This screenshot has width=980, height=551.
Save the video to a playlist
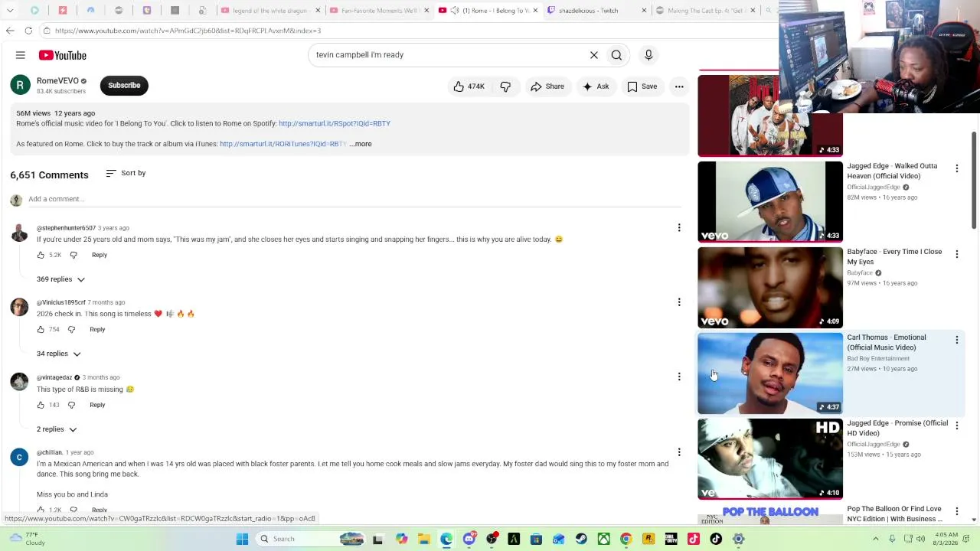click(642, 86)
